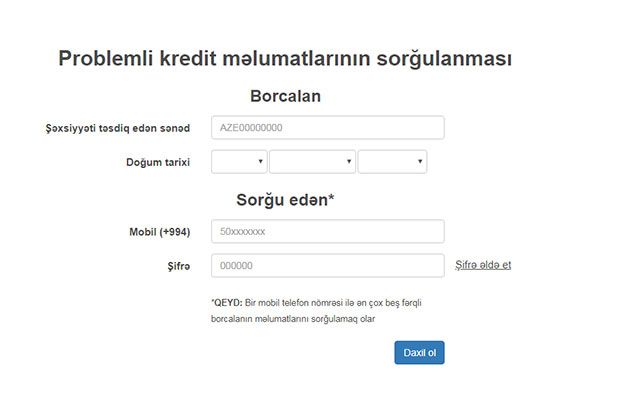Click the Sorğu edən* section heading
The image size is (637, 400).
point(285,200)
